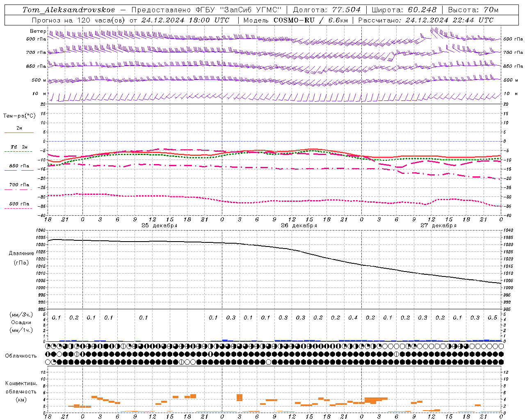Click the 850 гПа temperature legend entry
This screenshot has height=420, width=525.
point(19,166)
